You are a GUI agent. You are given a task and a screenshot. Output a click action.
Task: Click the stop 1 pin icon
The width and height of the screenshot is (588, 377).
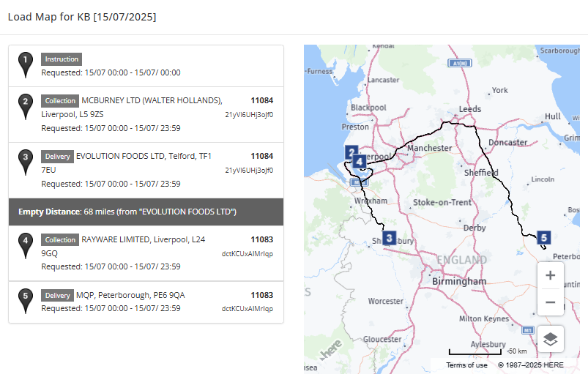(26, 65)
